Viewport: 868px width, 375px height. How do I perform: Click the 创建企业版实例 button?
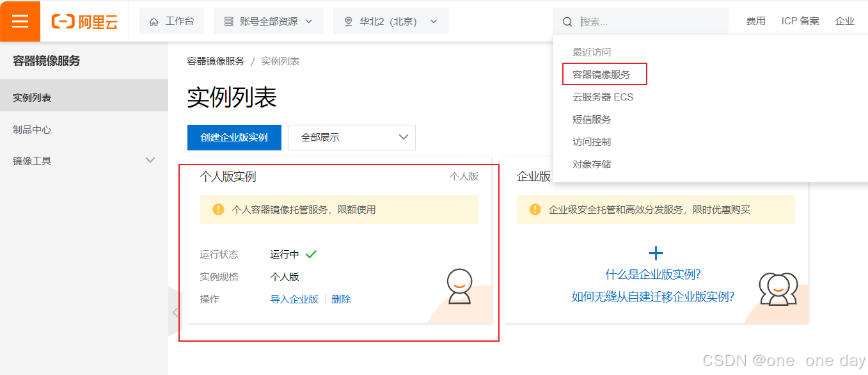(234, 137)
